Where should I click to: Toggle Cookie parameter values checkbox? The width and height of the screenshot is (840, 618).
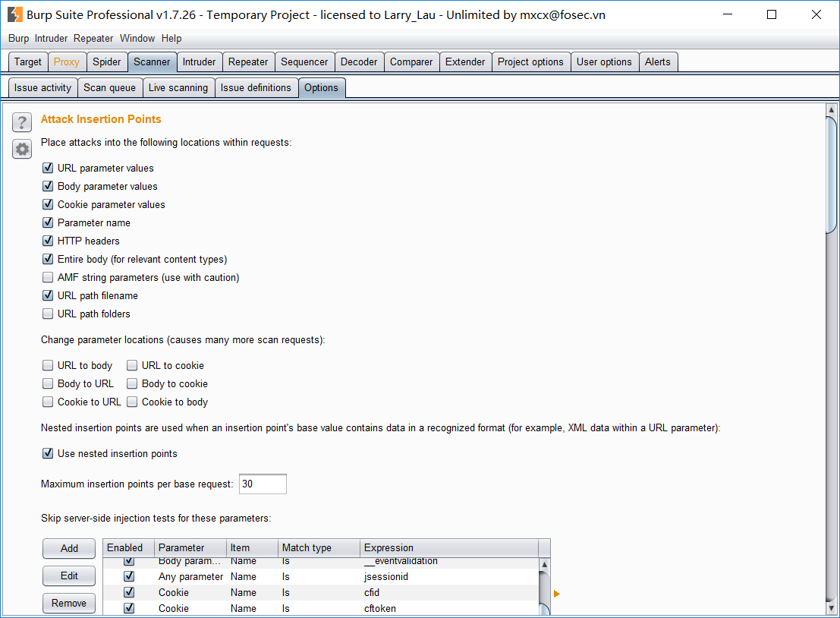48,204
